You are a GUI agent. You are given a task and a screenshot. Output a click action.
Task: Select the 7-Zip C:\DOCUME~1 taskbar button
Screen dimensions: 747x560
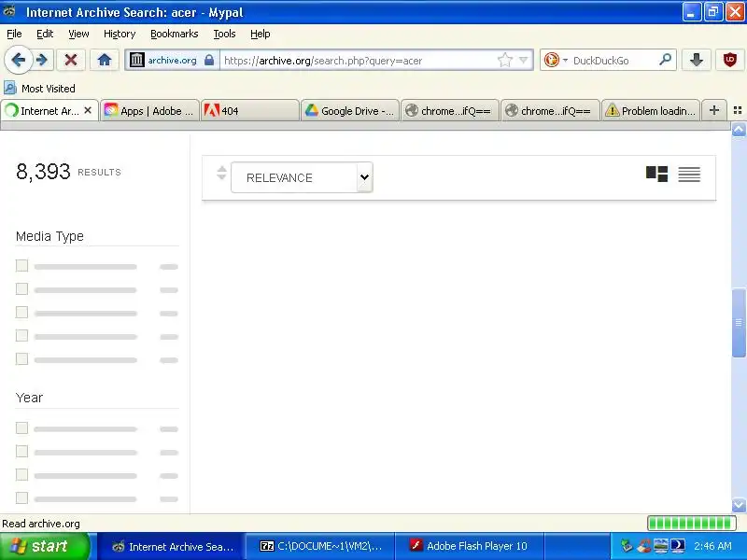320,546
